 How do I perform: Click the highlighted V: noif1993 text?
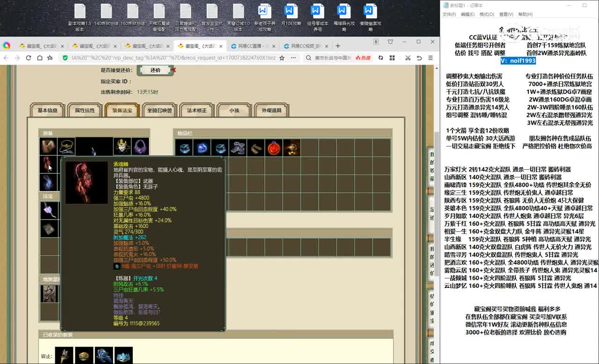[x=518, y=61]
